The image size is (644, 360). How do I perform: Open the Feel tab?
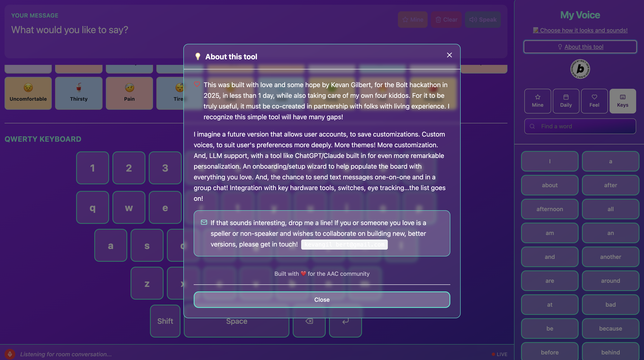click(594, 101)
